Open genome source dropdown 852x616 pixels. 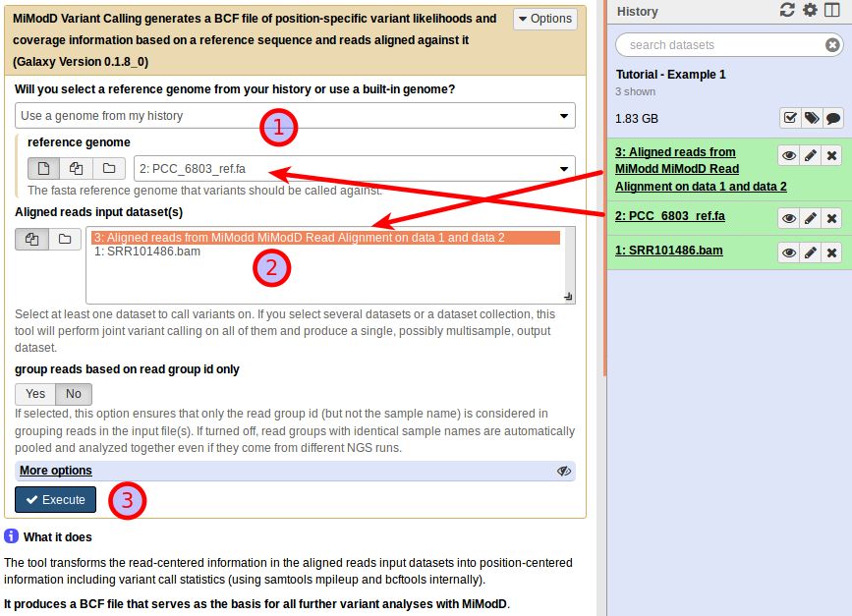click(295, 116)
